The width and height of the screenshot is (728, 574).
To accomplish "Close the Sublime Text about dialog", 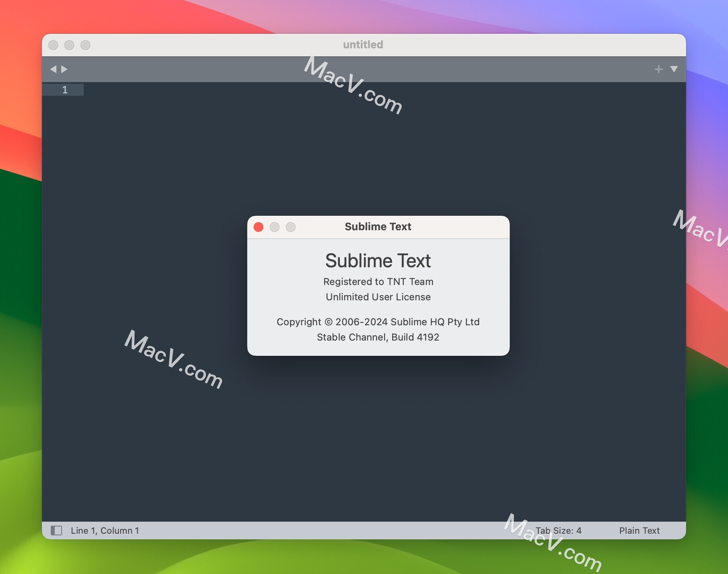I will (x=259, y=227).
